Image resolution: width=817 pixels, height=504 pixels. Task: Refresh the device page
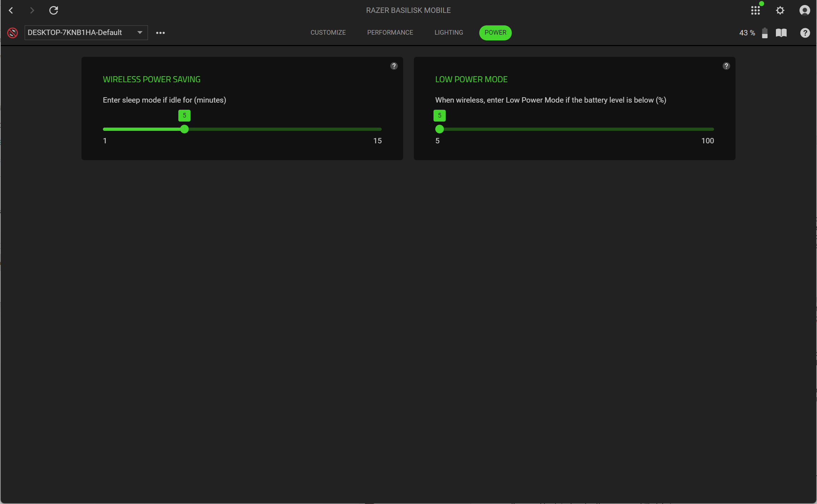tap(54, 10)
